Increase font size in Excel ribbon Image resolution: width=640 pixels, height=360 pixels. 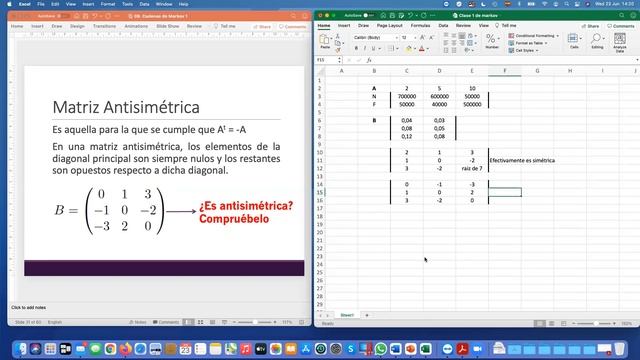[x=422, y=38]
